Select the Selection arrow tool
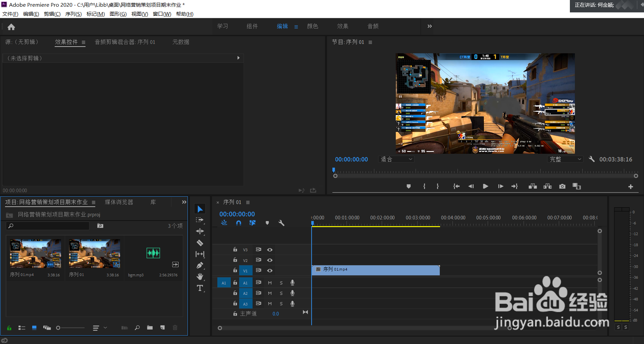 (x=200, y=209)
